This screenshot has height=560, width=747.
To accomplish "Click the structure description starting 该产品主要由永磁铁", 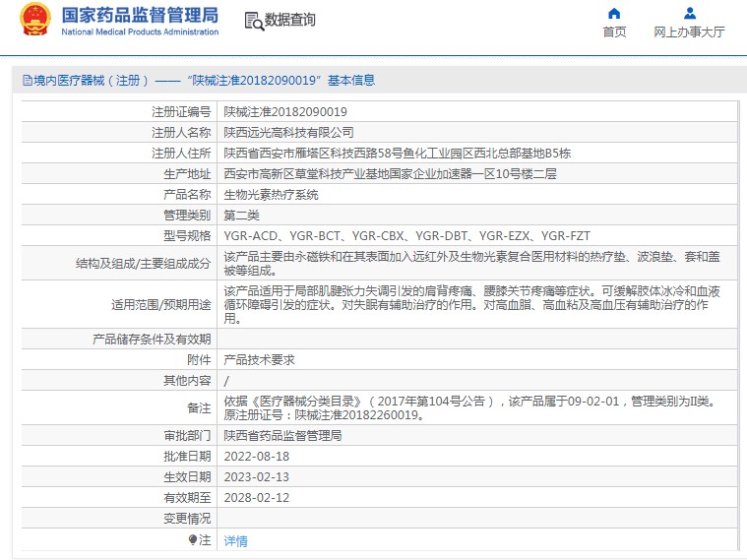I will (471, 264).
